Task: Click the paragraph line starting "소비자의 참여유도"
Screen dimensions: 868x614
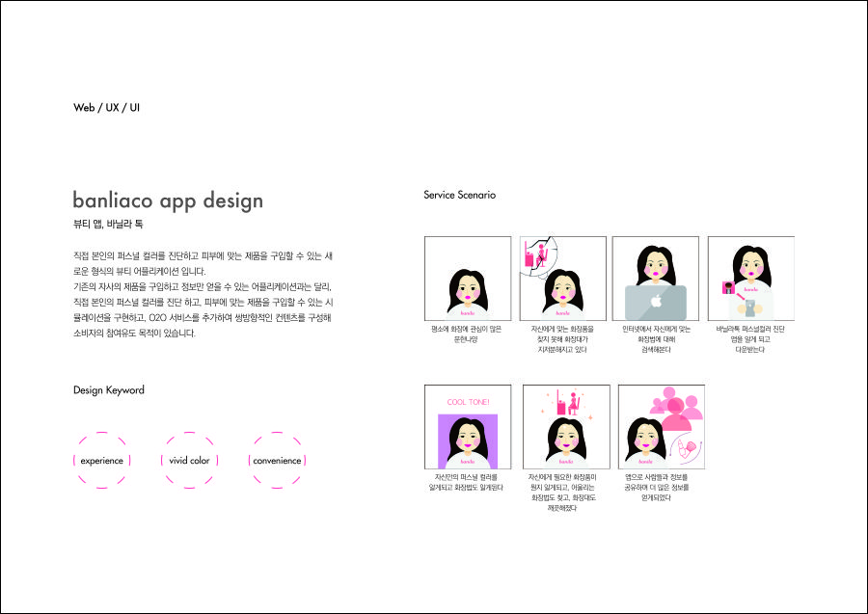Action: pos(134,334)
